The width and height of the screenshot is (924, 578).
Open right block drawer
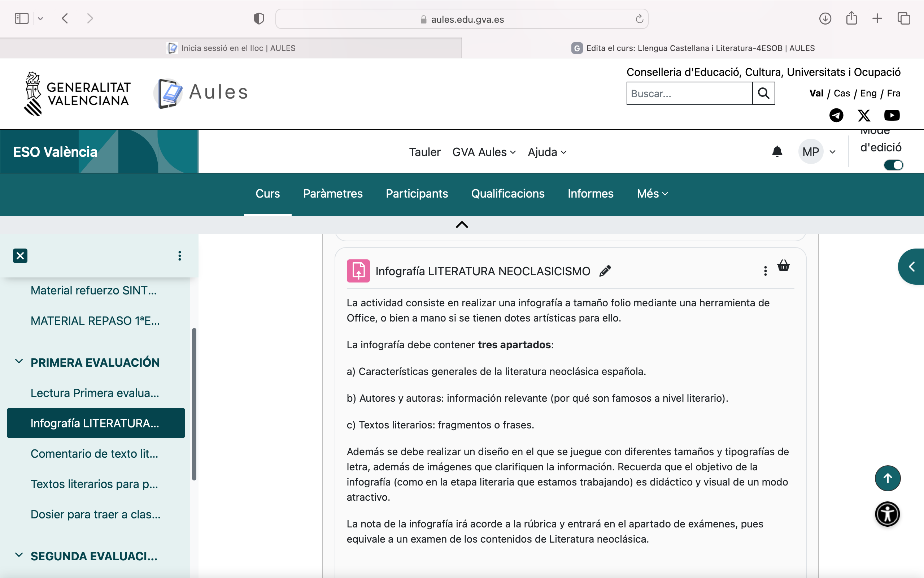click(912, 267)
